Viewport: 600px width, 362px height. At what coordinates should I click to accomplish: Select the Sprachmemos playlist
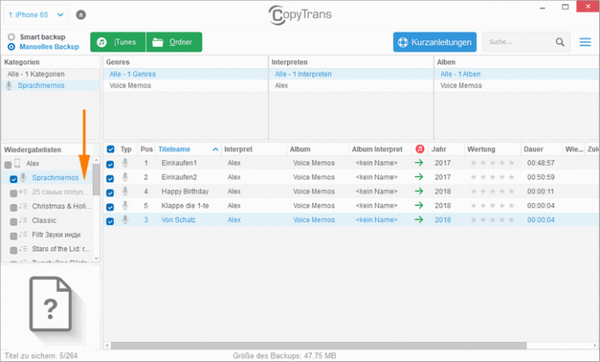55,178
